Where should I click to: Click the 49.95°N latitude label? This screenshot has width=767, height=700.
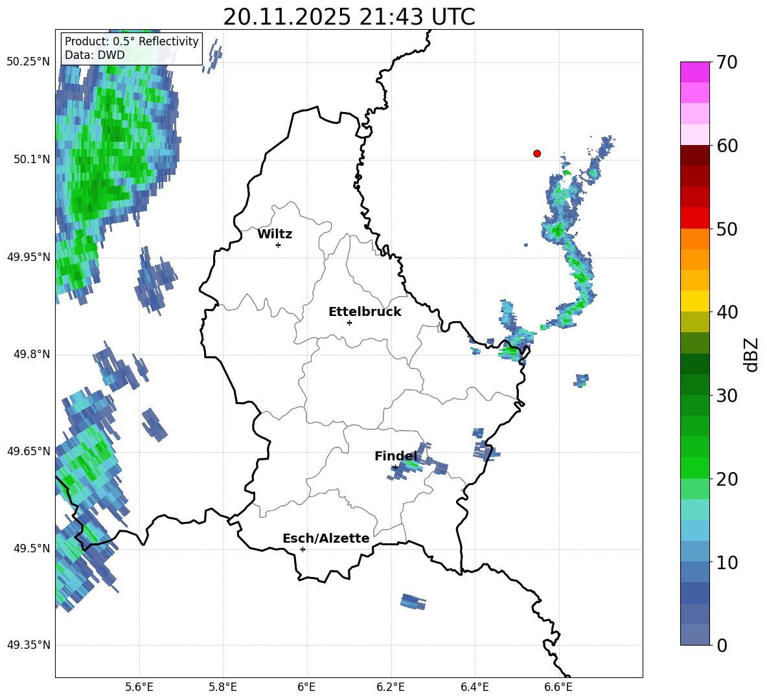pos(29,256)
